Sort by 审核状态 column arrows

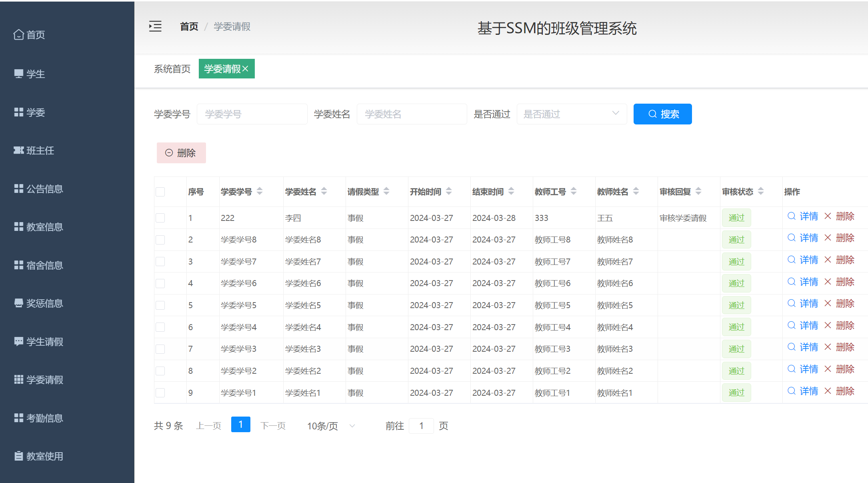point(761,191)
